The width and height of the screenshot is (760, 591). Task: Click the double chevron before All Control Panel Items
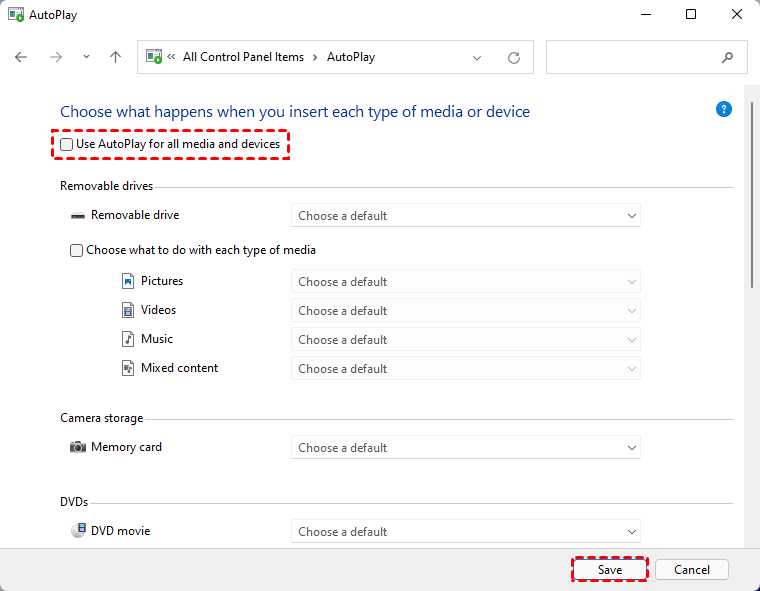point(171,57)
